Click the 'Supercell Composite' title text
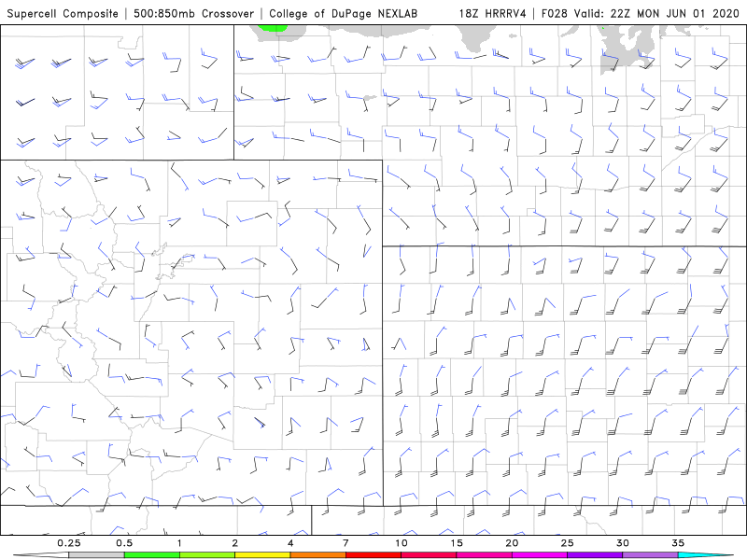Viewport: 747px width, 560px height. click(x=63, y=13)
